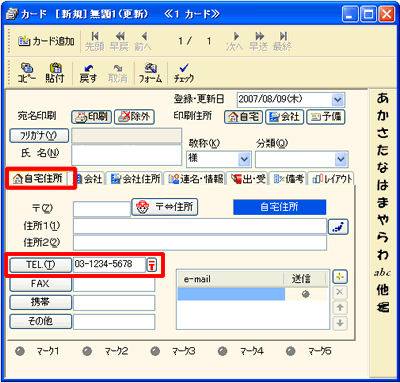Screen dimensions: 400x383
Task: Click the 住所1 address input field
Action: coord(200,226)
